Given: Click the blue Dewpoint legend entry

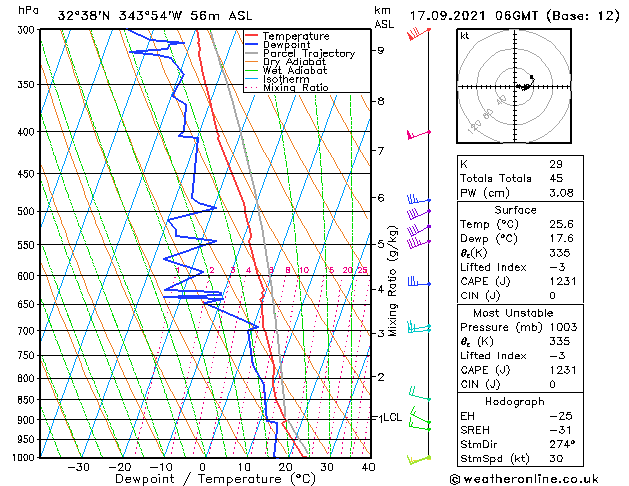Looking at the screenshot, I should tap(286, 45).
